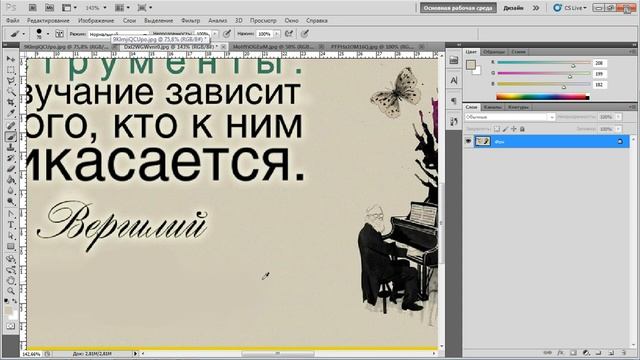Open the Файл menu
This screenshot has width=640, height=360.
point(12,20)
